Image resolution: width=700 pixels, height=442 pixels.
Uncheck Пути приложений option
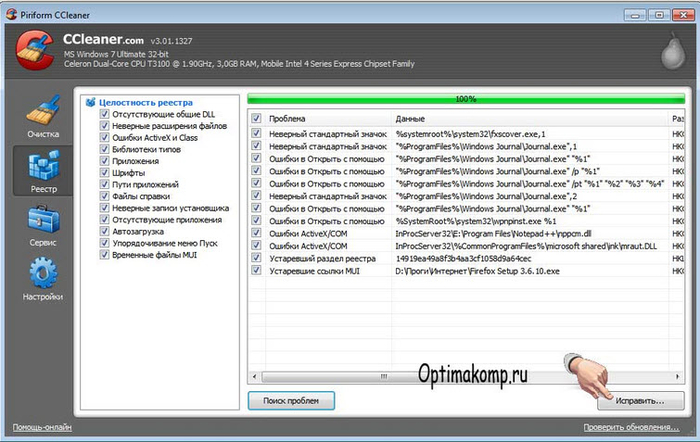[x=104, y=184]
